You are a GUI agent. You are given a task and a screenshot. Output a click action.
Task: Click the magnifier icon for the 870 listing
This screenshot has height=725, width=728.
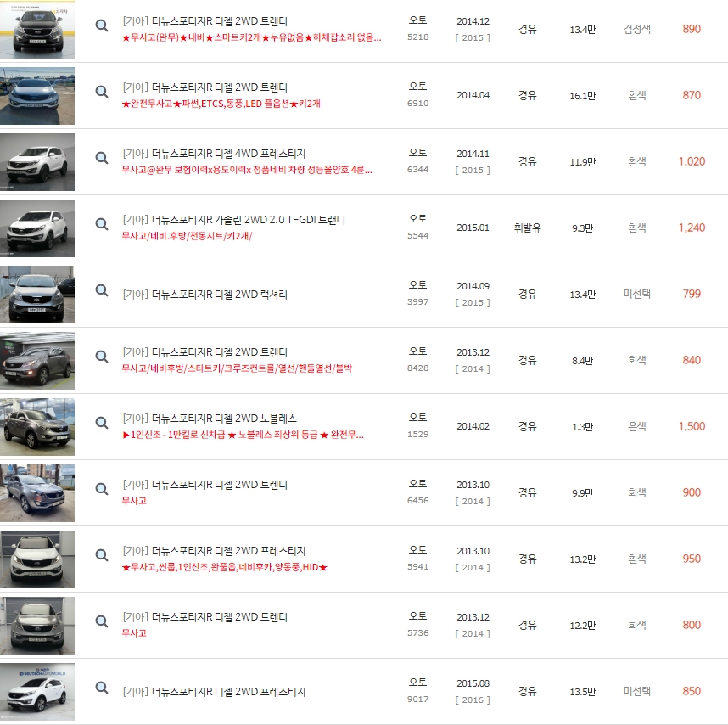click(102, 92)
